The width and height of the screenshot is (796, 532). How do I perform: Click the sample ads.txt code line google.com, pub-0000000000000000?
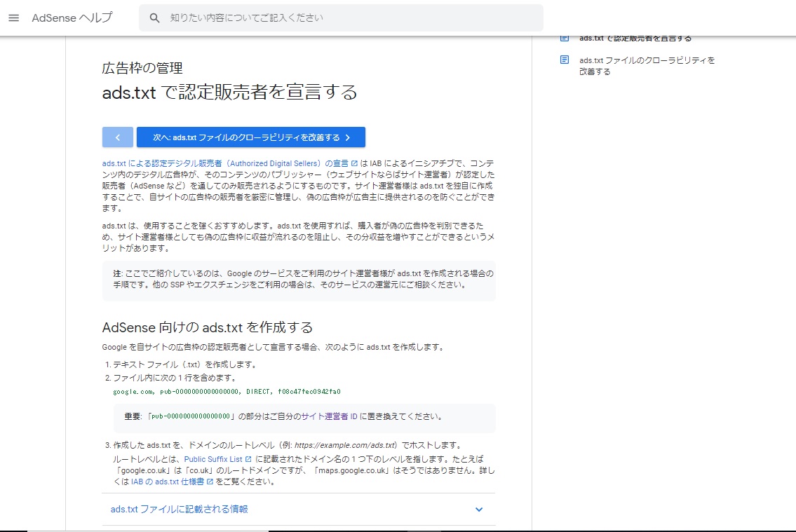click(x=227, y=392)
